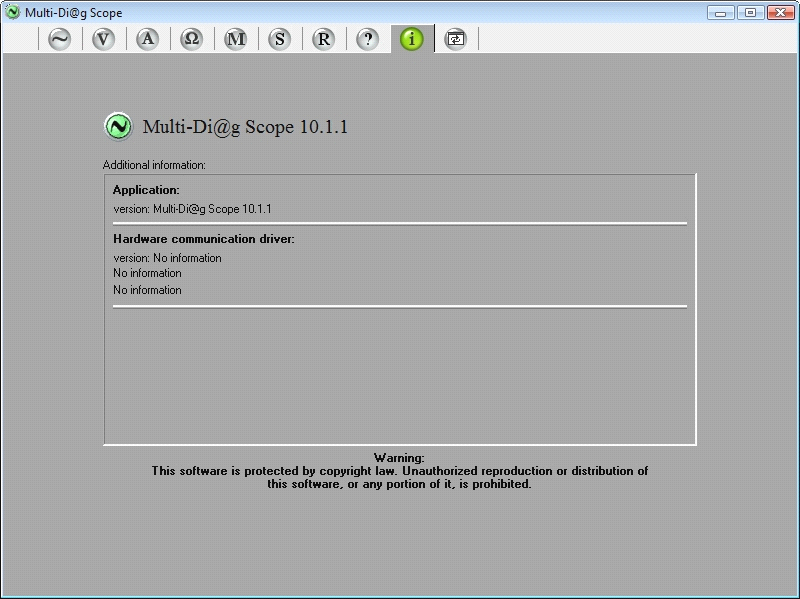Close the Multi-Di@g Scope window
The height and width of the screenshot is (599, 800).
tap(780, 13)
